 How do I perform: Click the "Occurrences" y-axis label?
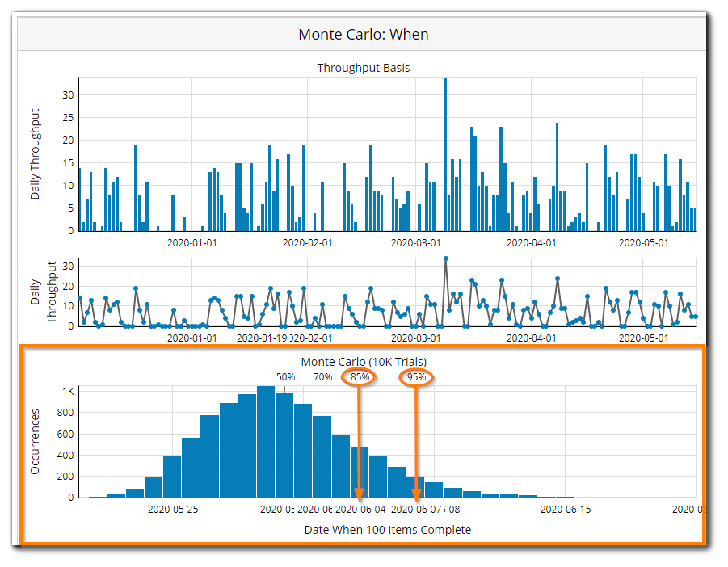point(35,441)
